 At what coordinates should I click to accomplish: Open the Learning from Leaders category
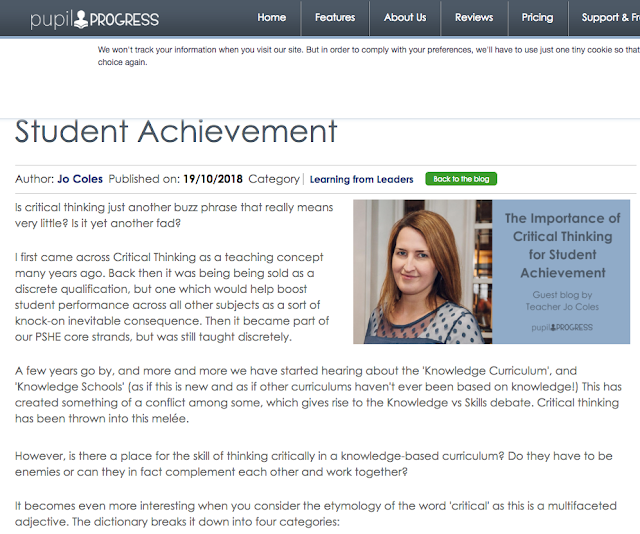coord(361,179)
